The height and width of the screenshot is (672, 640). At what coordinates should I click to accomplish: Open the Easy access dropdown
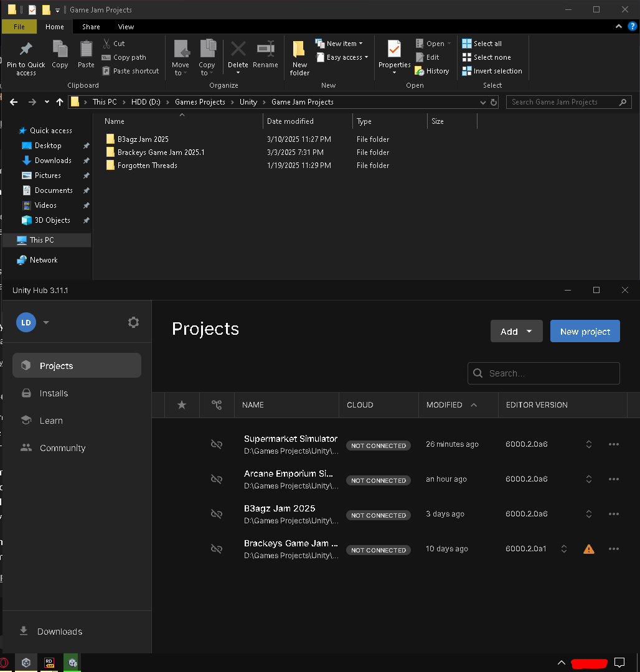[x=342, y=57]
